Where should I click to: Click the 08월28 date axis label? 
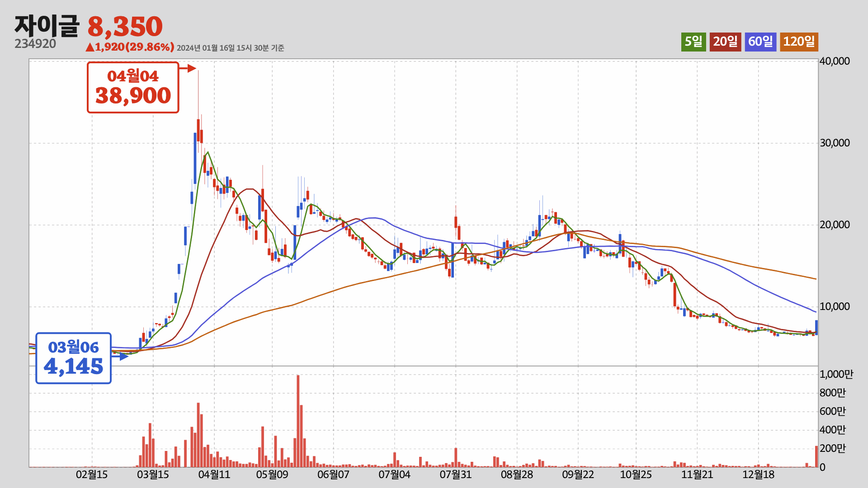click(517, 475)
